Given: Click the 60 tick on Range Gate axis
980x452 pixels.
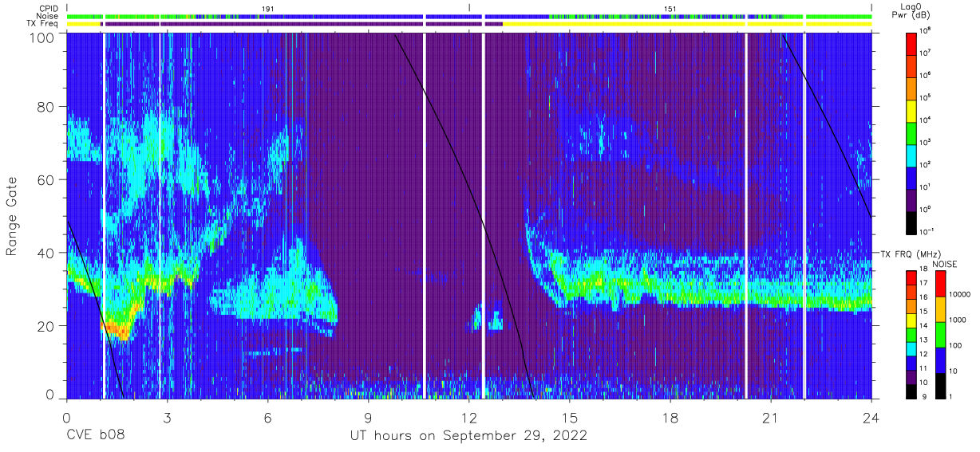Looking at the screenshot, I should [x=45, y=180].
